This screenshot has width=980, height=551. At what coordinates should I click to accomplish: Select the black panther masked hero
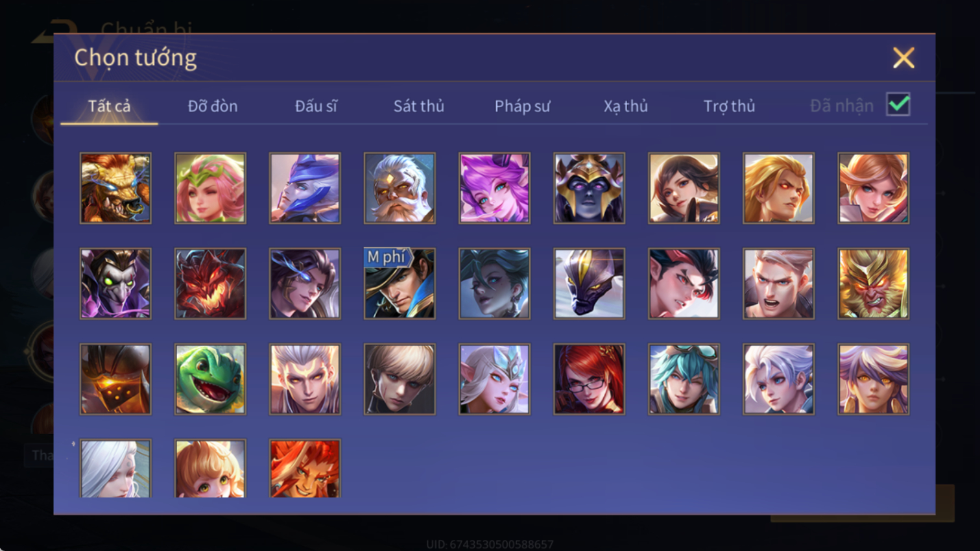click(x=589, y=284)
